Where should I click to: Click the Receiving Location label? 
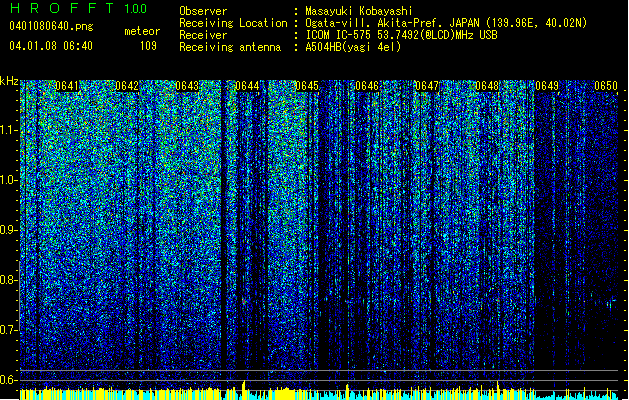point(233,23)
